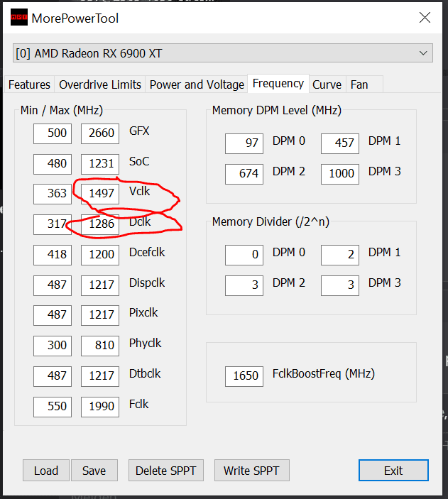Click the SoC maximum field showing 1231
This screenshot has width=448, height=499.
100,164
